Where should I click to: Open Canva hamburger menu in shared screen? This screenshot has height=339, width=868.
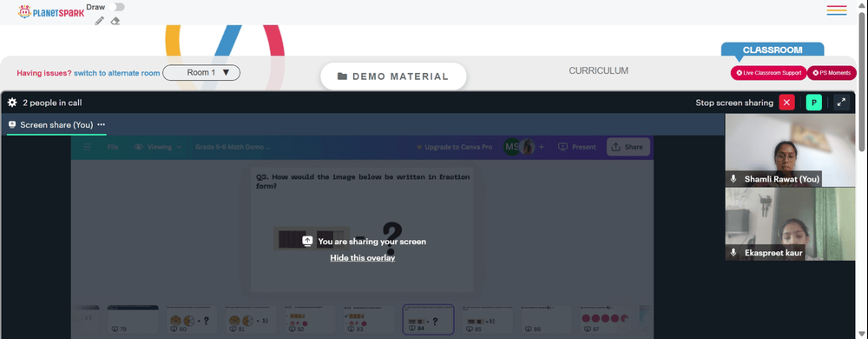tap(87, 147)
